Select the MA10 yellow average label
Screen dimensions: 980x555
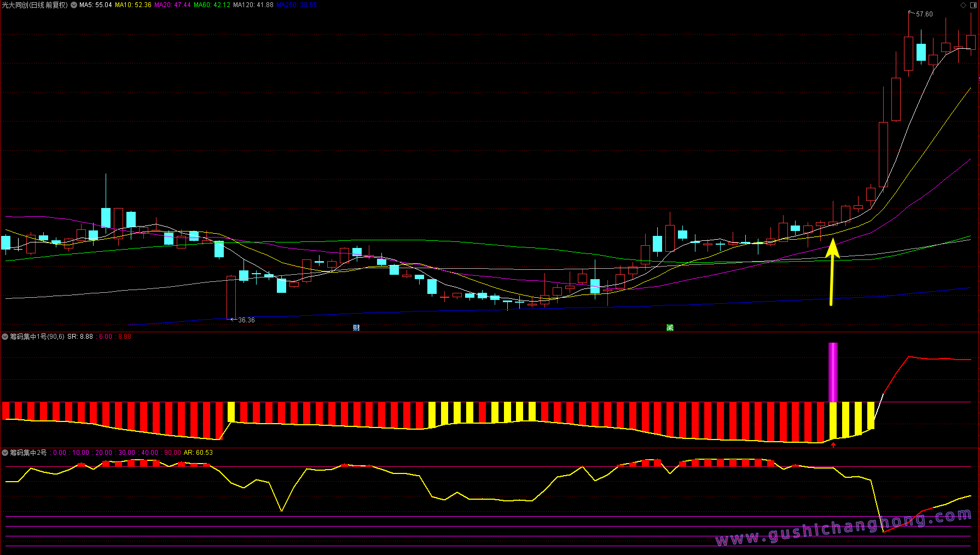click(x=133, y=5)
